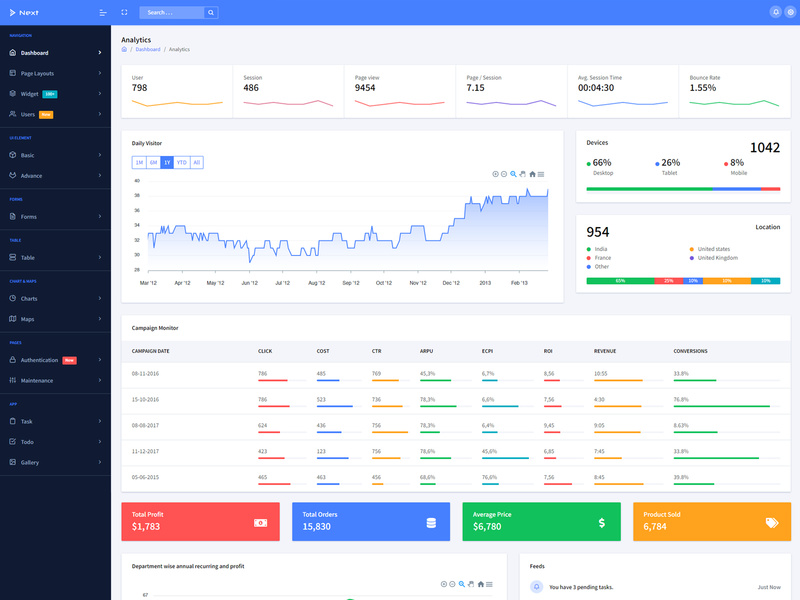800x600 pixels.
Task: Switch chart range to 1M
Action: 141,161
